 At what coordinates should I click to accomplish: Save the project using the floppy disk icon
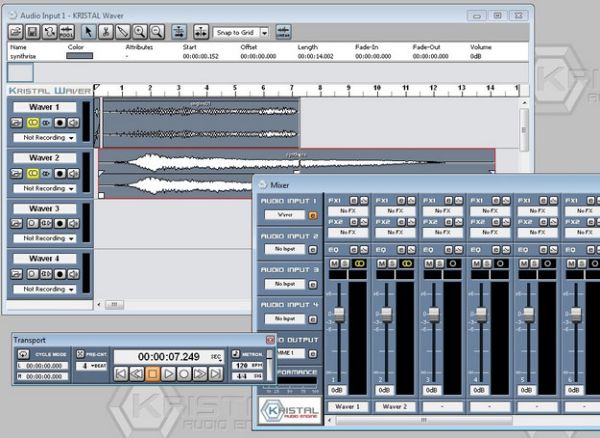[33, 32]
